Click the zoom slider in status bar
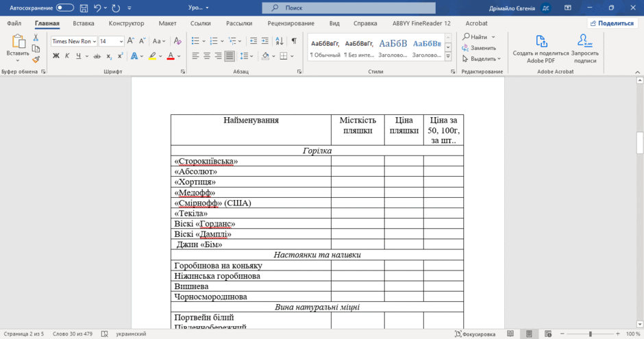Screen dimensions: 644x339 point(590,334)
